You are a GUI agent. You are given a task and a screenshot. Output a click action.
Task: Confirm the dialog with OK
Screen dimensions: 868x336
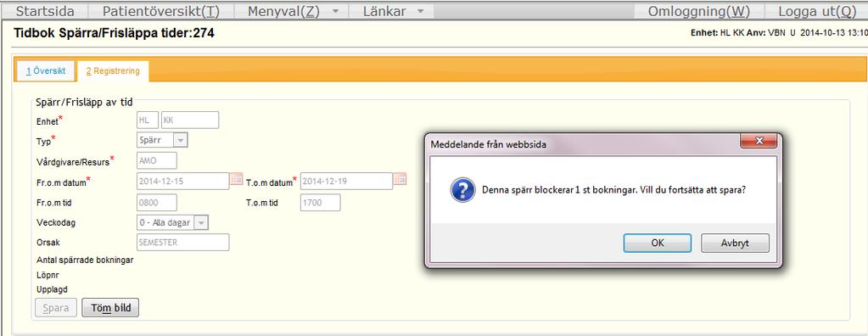coord(657,243)
